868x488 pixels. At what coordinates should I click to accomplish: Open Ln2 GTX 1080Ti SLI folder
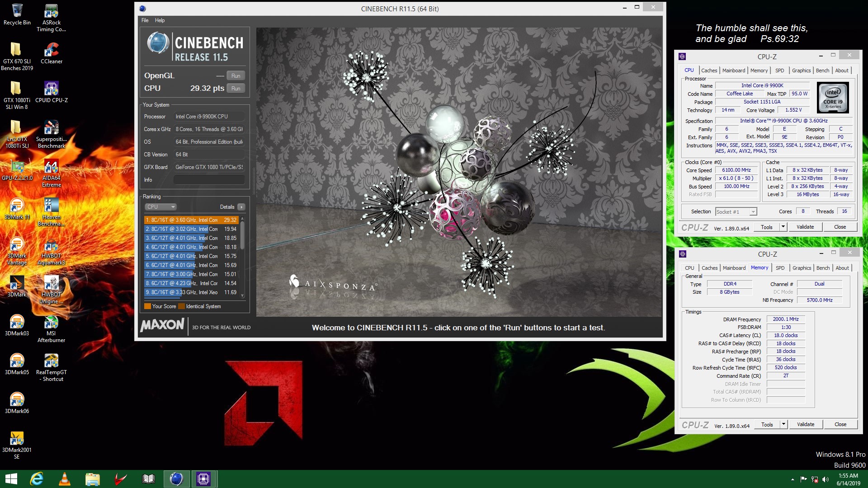click(17, 134)
